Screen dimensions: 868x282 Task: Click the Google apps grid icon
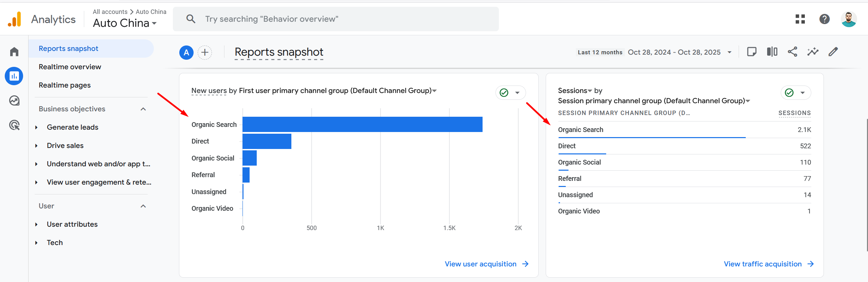click(x=800, y=19)
